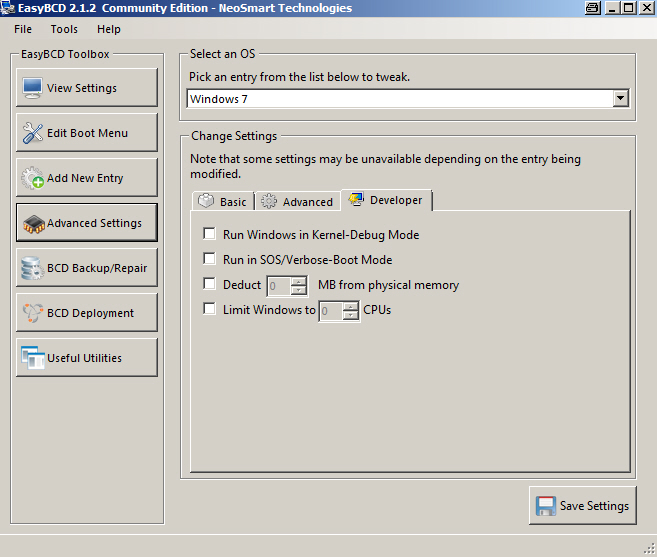Select the Developer tab

point(386,200)
